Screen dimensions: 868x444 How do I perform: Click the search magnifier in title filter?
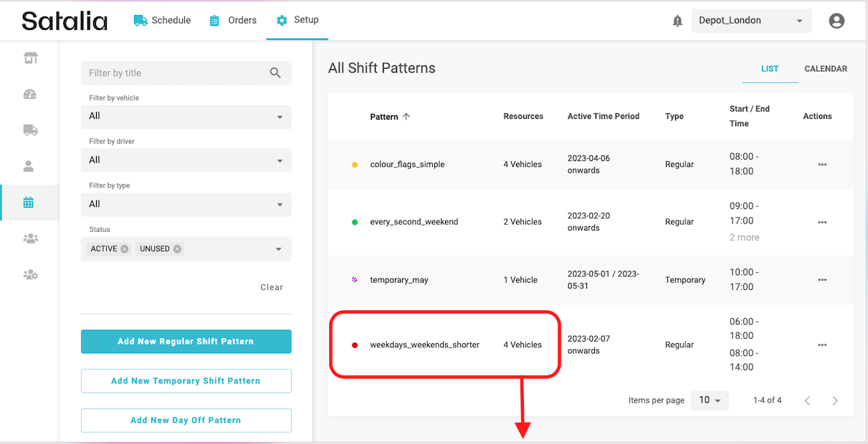(x=275, y=73)
